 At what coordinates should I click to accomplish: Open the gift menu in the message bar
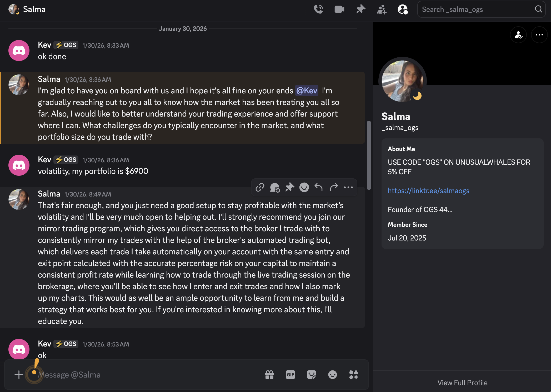point(269,375)
